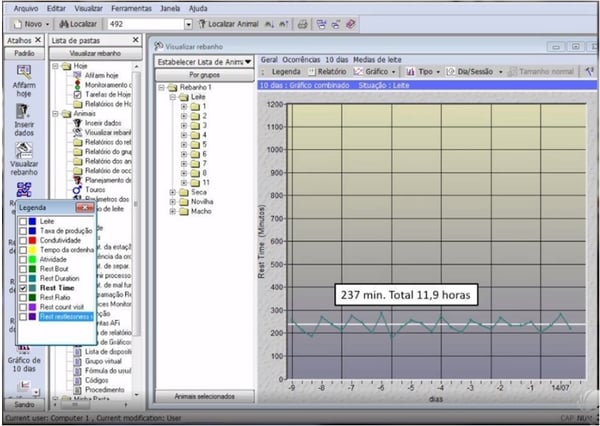Open the animal number 492 dropdown arrow

(x=188, y=24)
